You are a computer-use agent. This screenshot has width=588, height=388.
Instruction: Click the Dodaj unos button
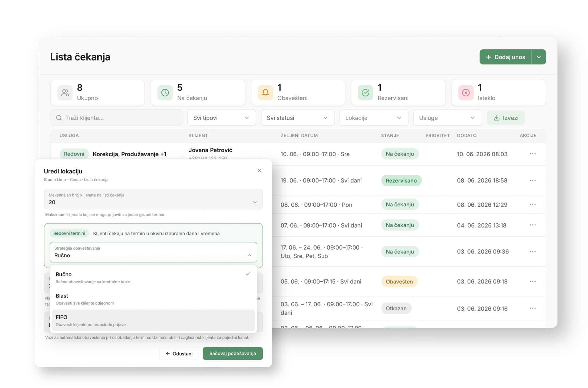pyautogui.click(x=505, y=57)
